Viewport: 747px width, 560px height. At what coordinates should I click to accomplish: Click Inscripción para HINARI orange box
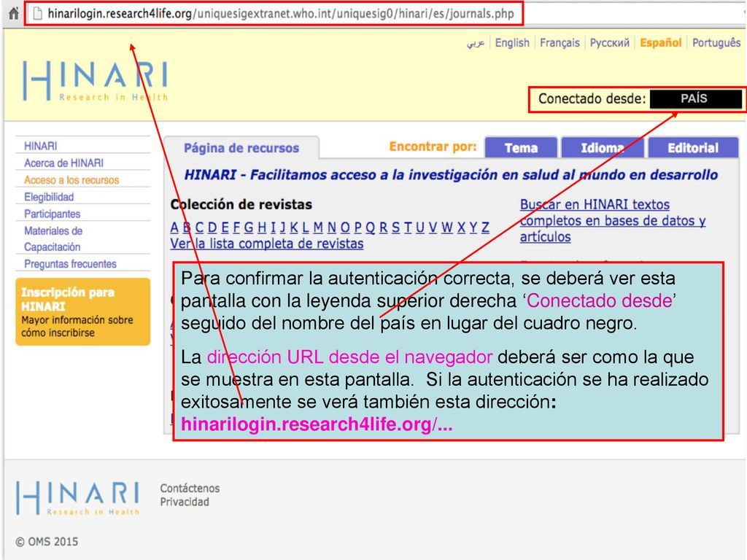(83, 312)
